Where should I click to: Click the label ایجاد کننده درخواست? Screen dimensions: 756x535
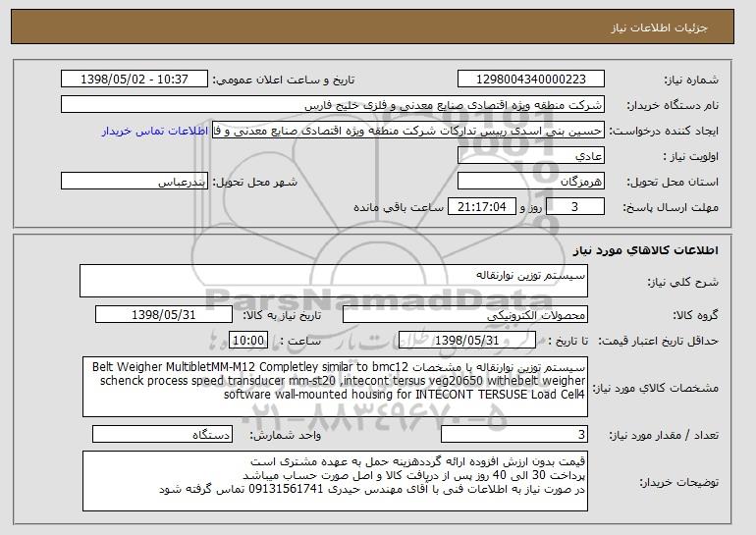click(x=664, y=132)
